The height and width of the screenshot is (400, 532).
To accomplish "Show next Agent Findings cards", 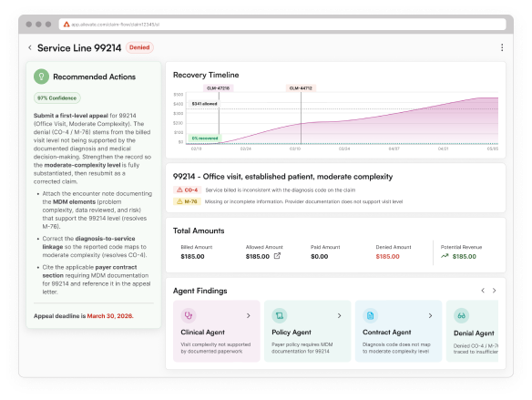I will coord(495,291).
